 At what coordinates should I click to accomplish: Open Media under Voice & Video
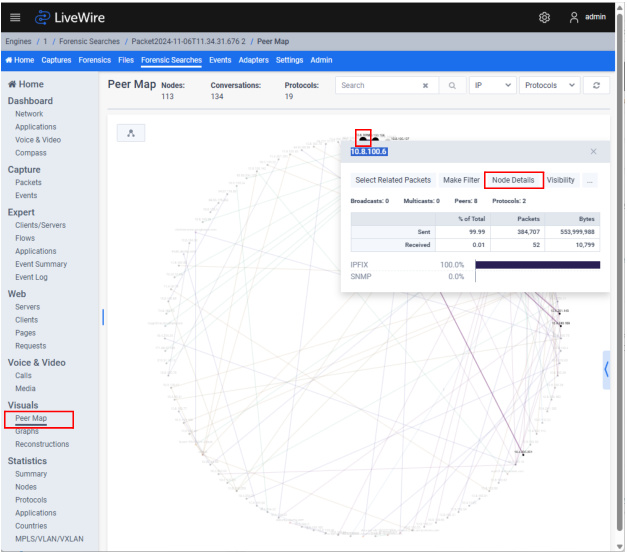click(x=25, y=389)
